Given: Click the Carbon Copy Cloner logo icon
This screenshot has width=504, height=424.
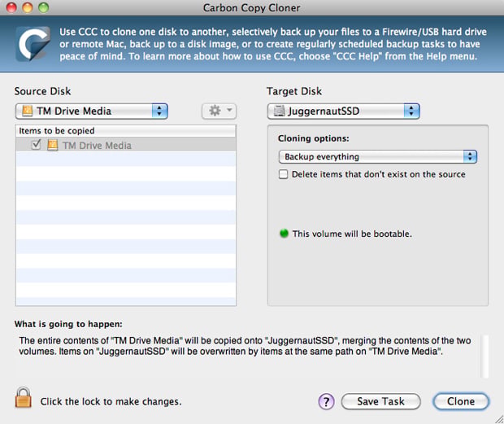Looking at the screenshot, I should [x=33, y=44].
